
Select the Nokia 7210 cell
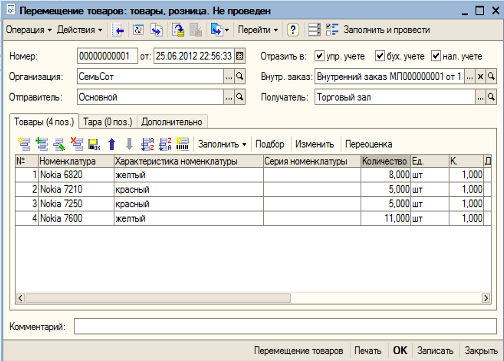[x=76, y=189]
